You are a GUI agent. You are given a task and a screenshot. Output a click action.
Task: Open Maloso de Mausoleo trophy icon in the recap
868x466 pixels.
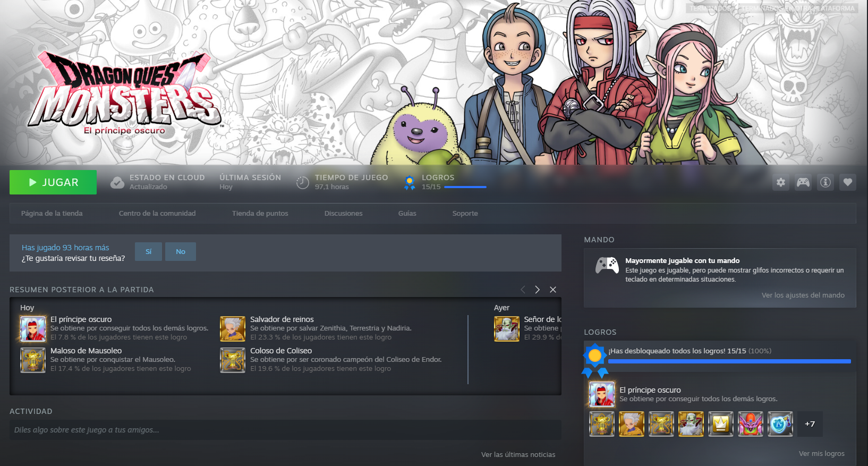coord(33,360)
